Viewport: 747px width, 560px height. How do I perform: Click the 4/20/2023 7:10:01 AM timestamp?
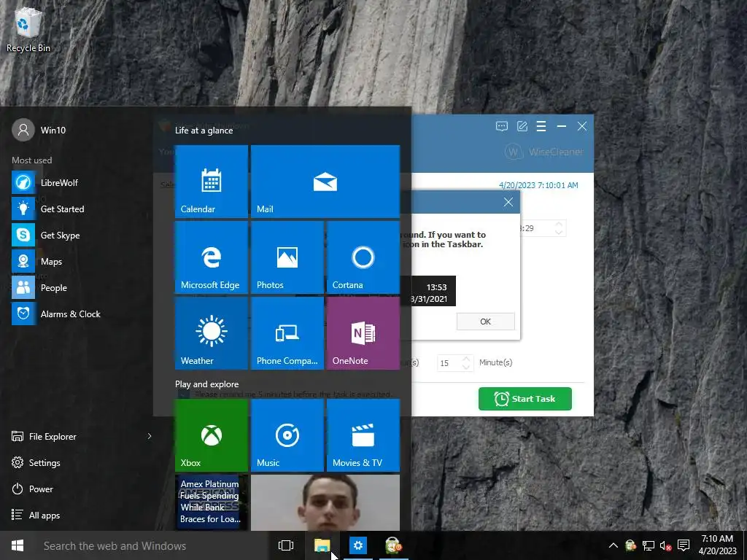[538, 185]
